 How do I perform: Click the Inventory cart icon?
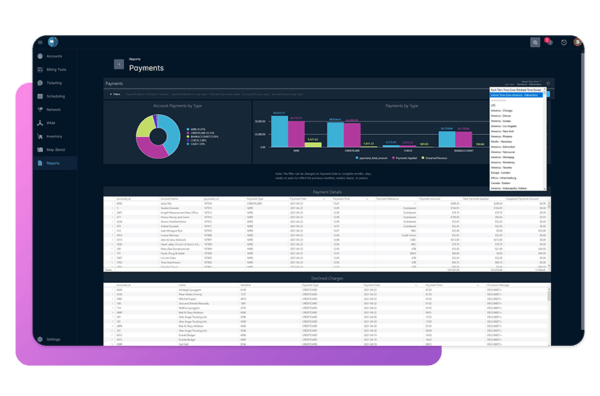tap(40, 137)
